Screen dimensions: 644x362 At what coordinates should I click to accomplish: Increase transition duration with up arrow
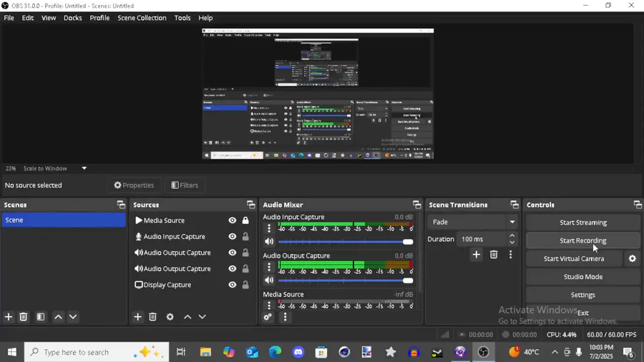click(512, 235)
